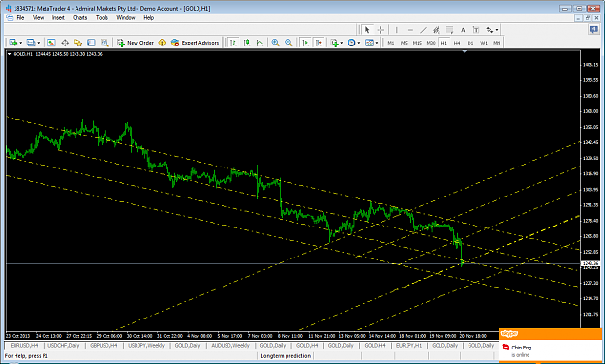605x364 pixels.
Task: Open the Strategy Tester magnifier icon
Action: tap(105, 43)
